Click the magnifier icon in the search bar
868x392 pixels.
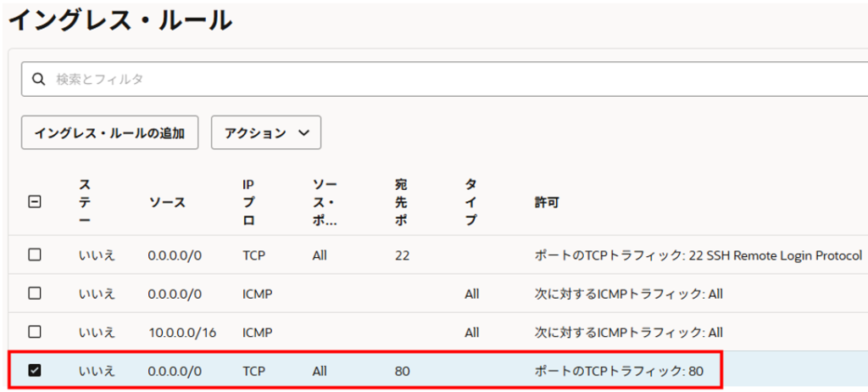click(38, 79)
